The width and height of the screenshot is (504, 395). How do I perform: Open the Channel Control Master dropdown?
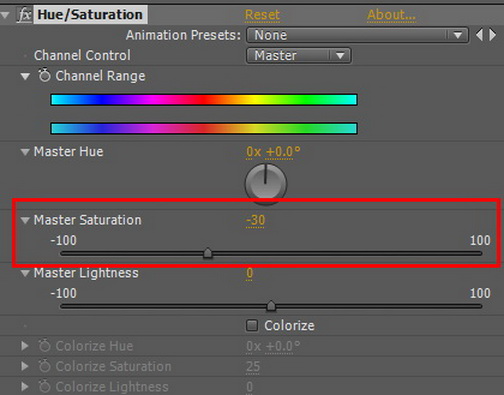pos(298,55)
